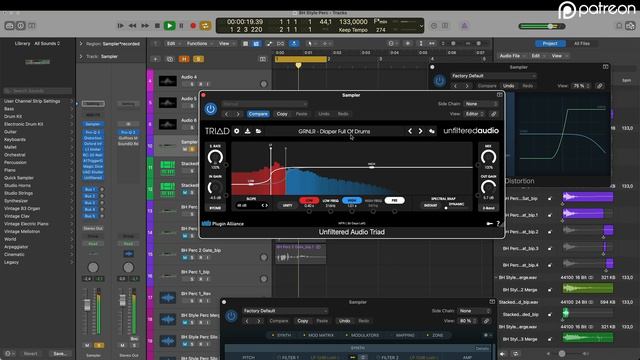This screenshot has width=640, height=360.
Task: Open the Triad help question mark
Action: pos(498,223)
